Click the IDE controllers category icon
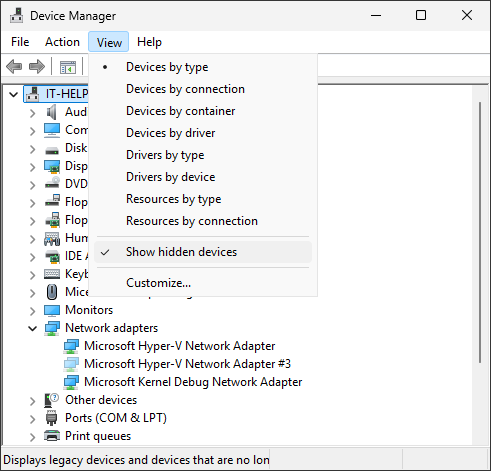Image resolution: width=491 pixels, height=471 pixels. tap(52, 256)
